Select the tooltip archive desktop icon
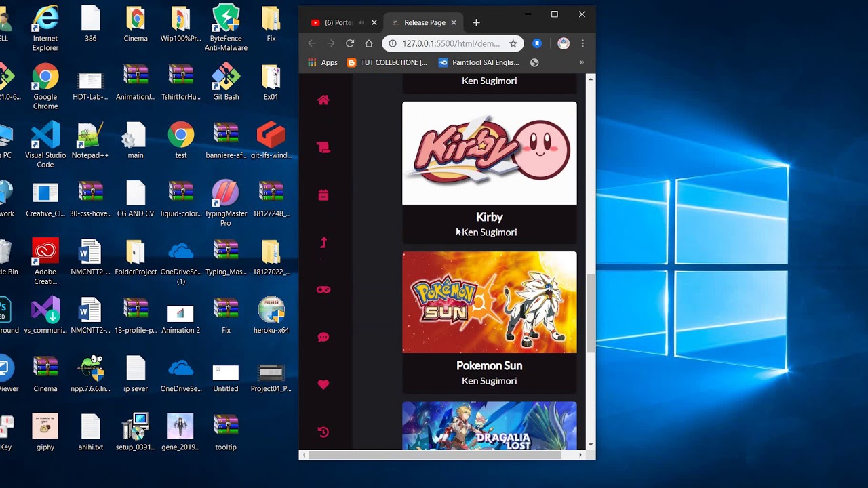The width and height of the screenshot is (868, 488). 226,432
